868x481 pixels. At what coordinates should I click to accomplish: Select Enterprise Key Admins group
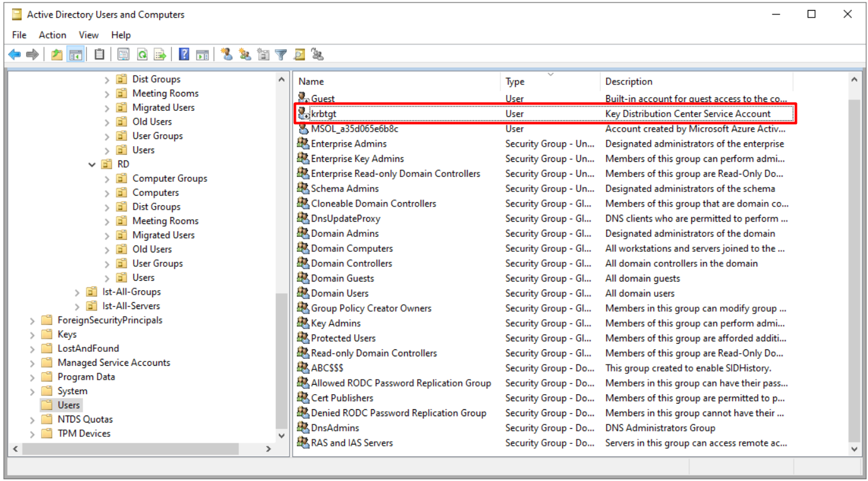point(358,159)
